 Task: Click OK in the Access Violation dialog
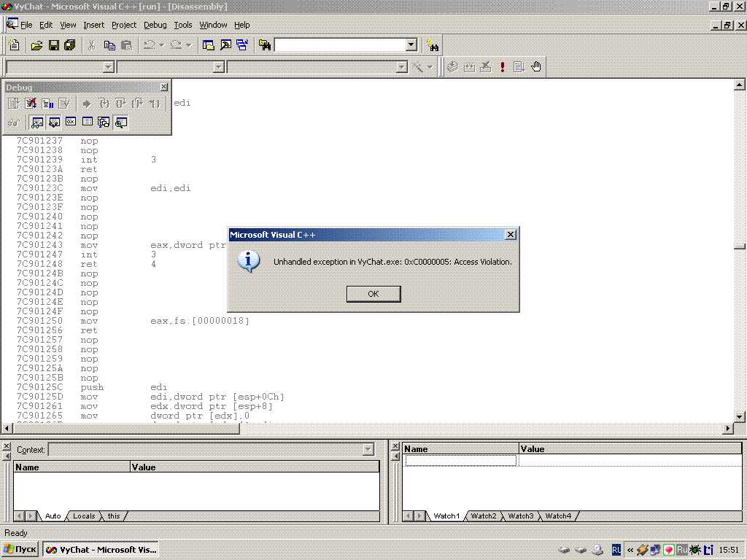(373, 295)
